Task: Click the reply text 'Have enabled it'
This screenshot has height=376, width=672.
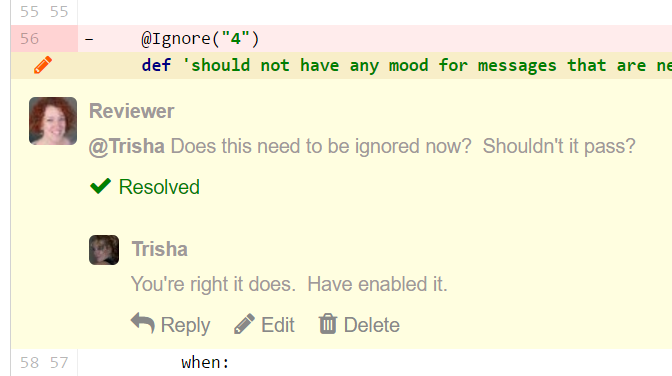Action: 377,284
